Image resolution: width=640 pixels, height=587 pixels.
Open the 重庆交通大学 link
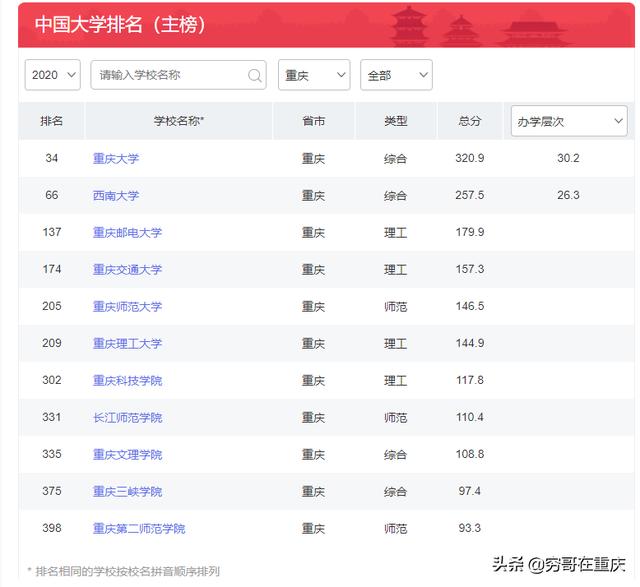(127, 269)
